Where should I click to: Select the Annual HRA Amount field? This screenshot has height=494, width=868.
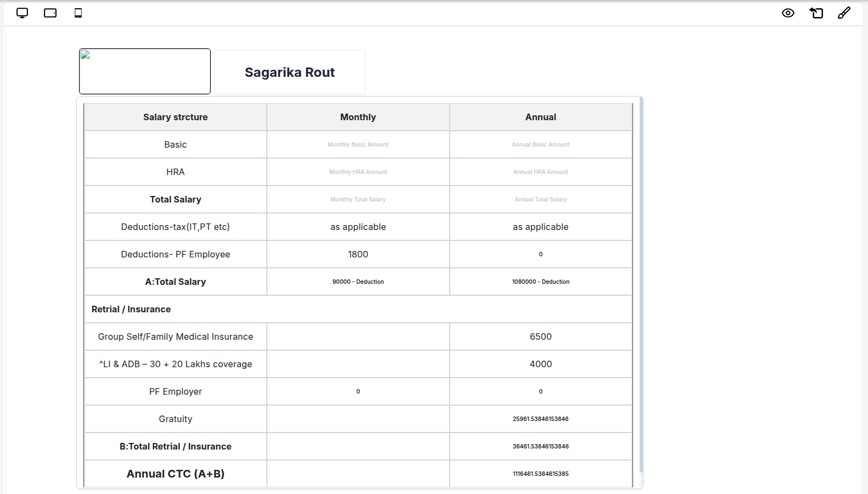540,172
